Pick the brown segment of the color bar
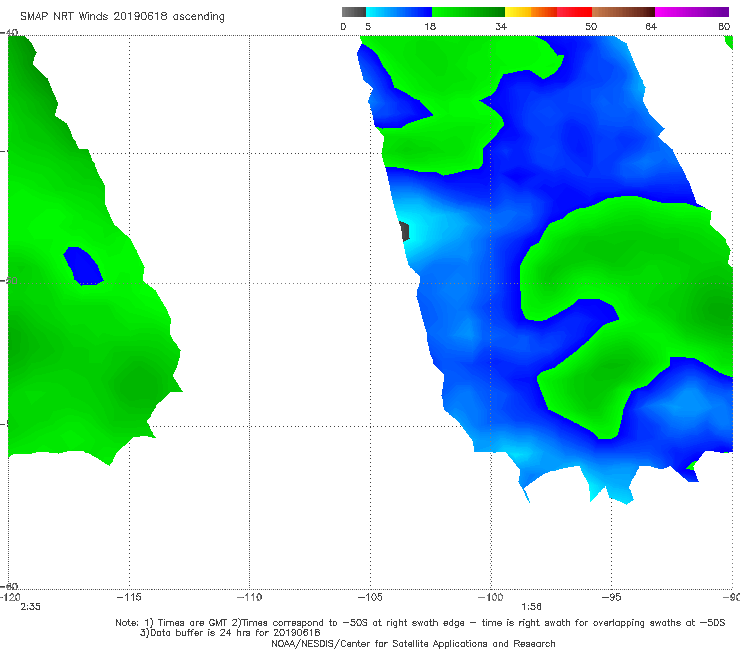The height and width of the screenshot is (650, 740). pos(623,12)
